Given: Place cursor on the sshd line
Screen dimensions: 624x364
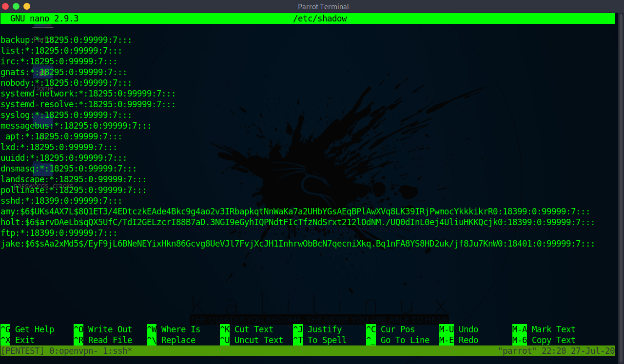Looking at the screenshot, I should [x=61, y=201].
